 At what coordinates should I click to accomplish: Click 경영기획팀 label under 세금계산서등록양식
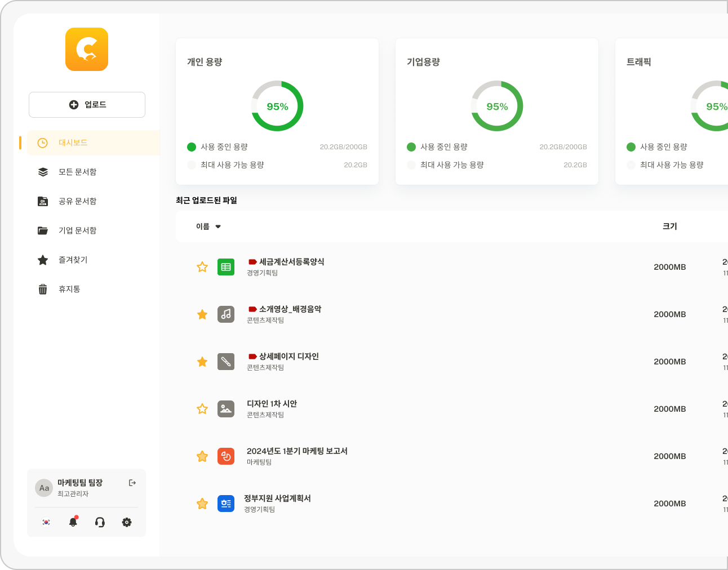point(262,273)
